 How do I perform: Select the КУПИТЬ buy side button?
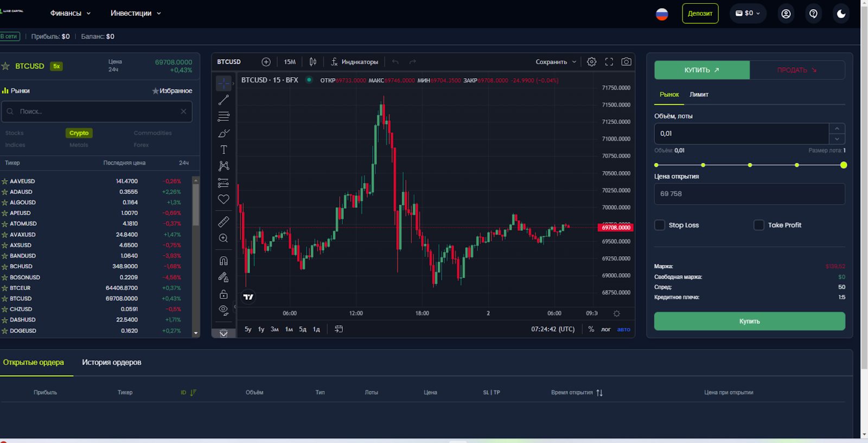coord(702,70)
